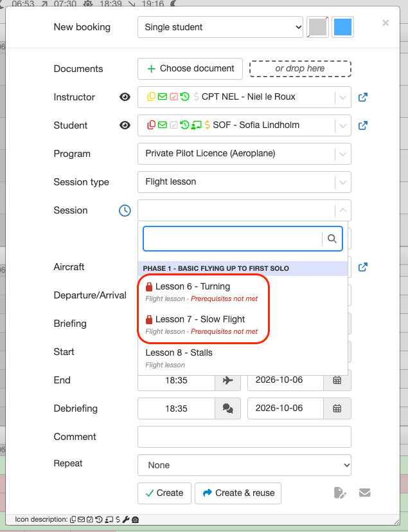Click the search magnifier in session search
This screenshot has height=532, width=408.
[332, 239]
